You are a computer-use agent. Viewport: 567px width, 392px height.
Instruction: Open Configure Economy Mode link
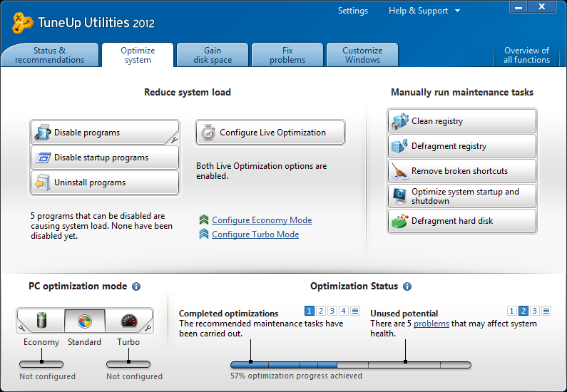click(262, 220)
